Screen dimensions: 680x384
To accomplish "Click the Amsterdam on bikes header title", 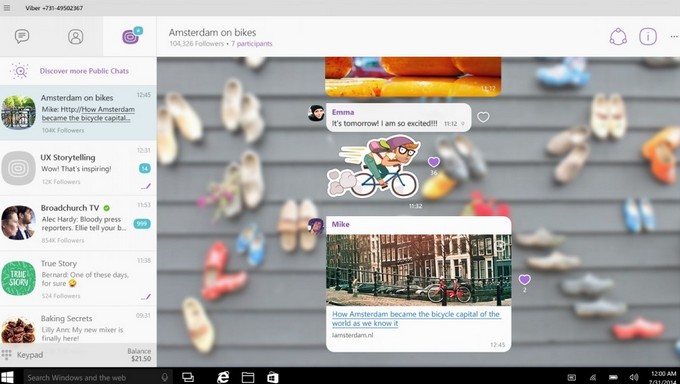I will 212,33.
